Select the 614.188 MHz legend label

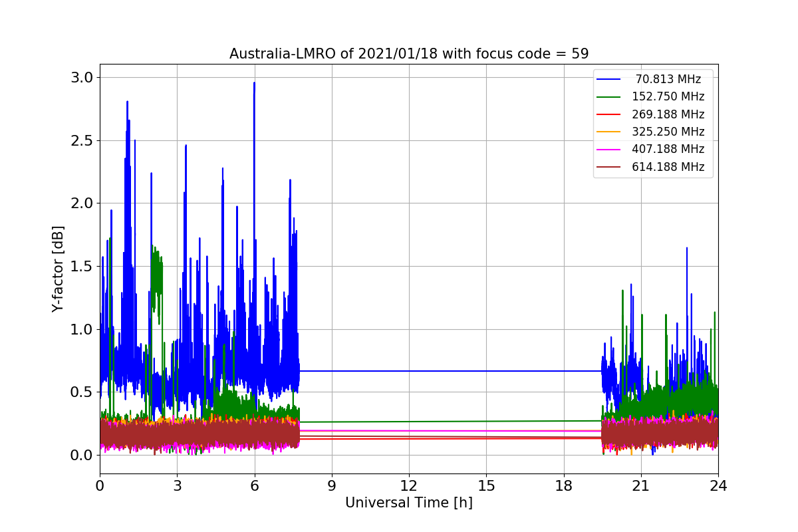[668, 167]
